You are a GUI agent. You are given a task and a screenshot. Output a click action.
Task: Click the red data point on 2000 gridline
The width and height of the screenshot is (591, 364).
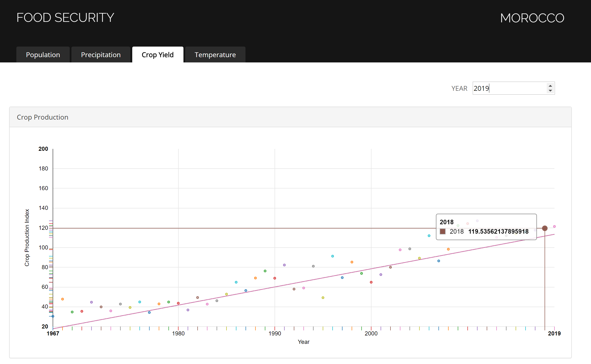(x=371, y=282)
